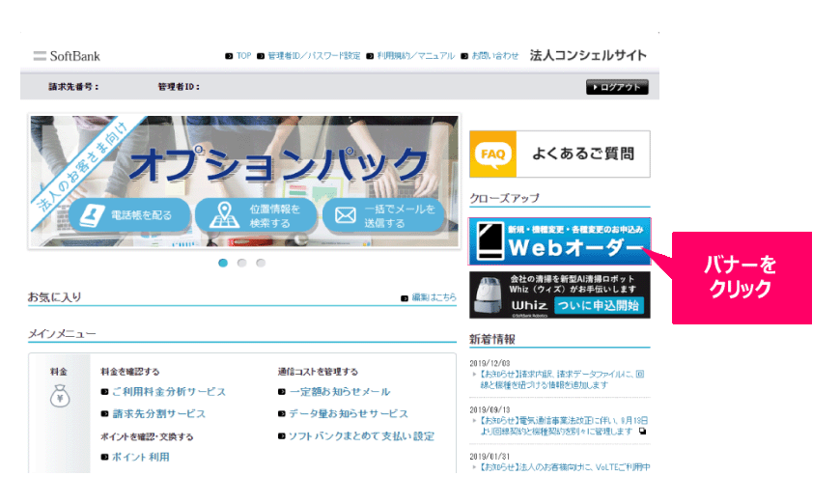Screen dimensions: 840x504
Task: Click the 新着情報 heading
Action: coord(492,339)
